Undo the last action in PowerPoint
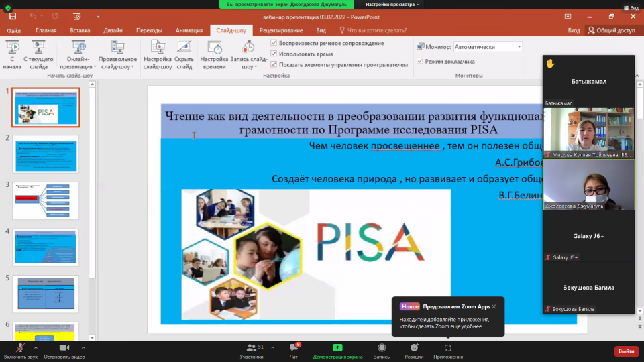Screen dimensions: 644x362 coord(33,16)
